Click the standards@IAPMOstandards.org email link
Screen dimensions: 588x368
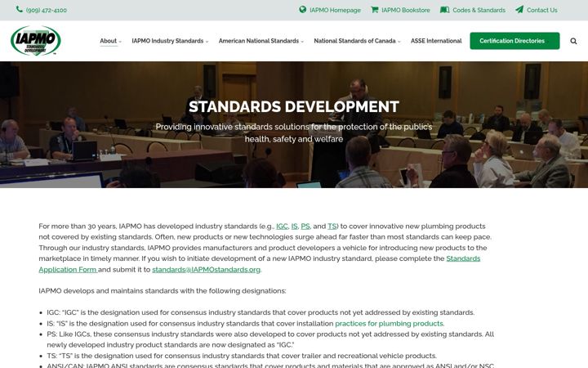[x=207, y=270]
